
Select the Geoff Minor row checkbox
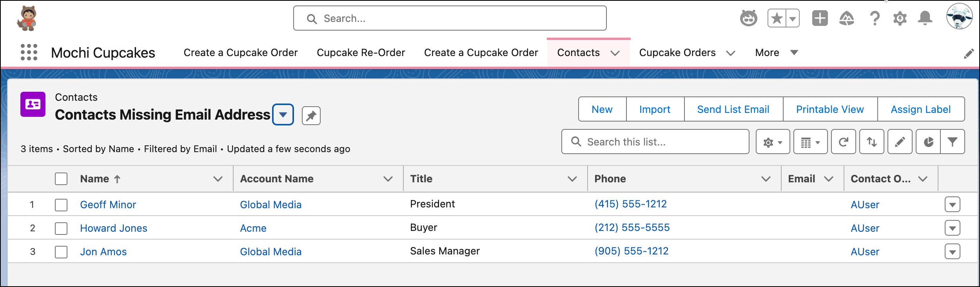61,205
